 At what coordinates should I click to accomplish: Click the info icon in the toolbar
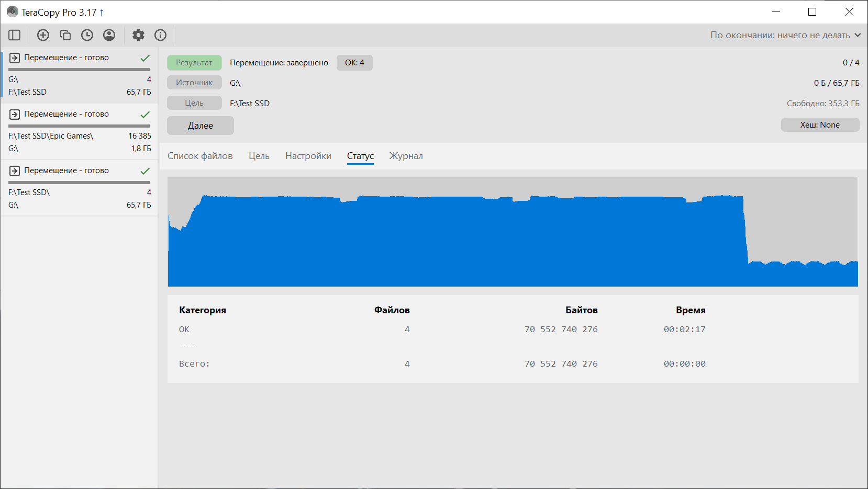pos(160,35)
